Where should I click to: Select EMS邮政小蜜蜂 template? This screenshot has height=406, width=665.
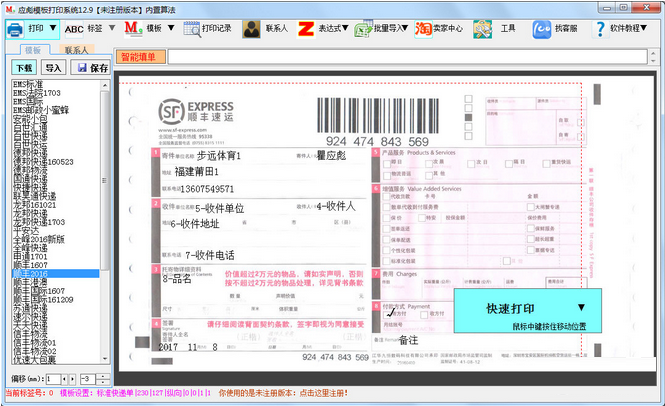point(41,110)
